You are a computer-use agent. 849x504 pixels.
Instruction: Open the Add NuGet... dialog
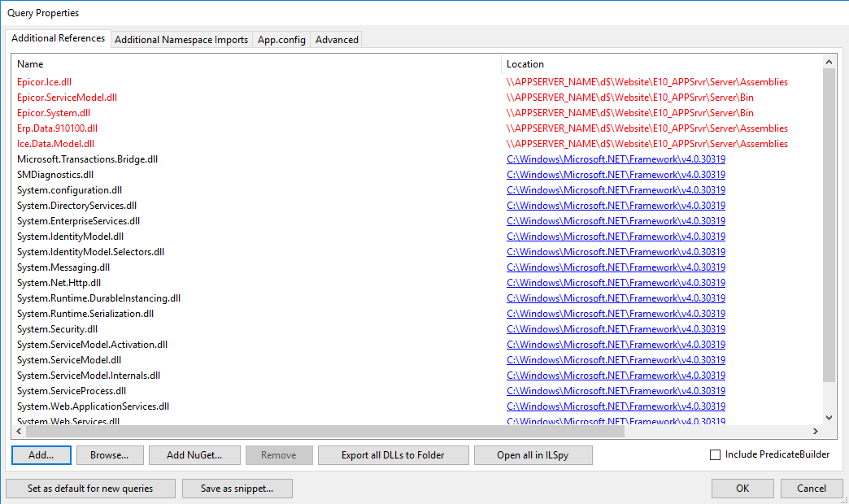point(194,455)
